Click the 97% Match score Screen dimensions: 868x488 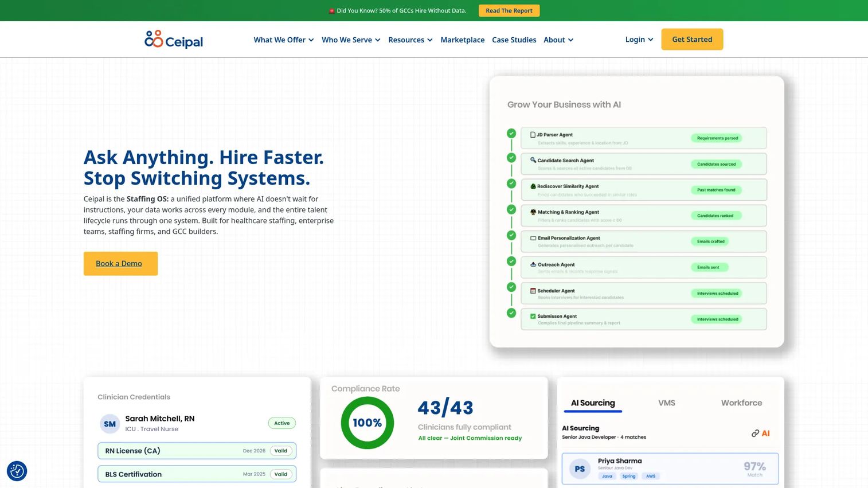click(754, 469)
